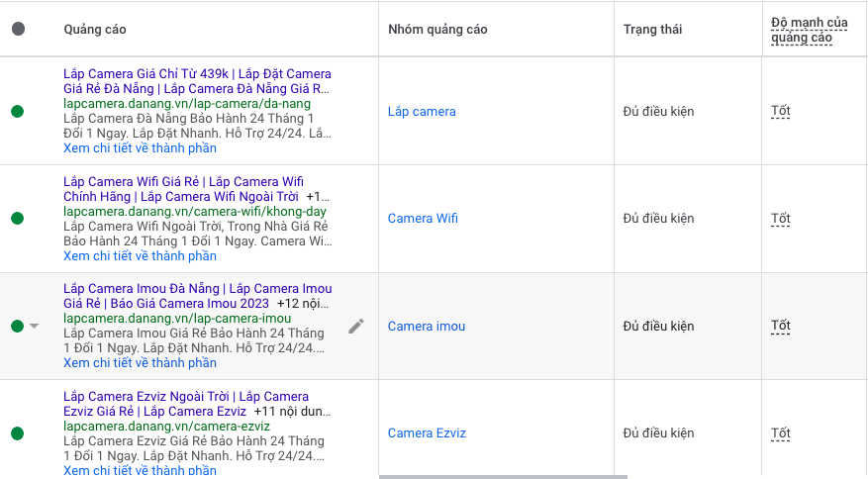Click the pencil edit icon on Imou ad
The height and width of the screenshot is (479, 868).
pos(356,326)
